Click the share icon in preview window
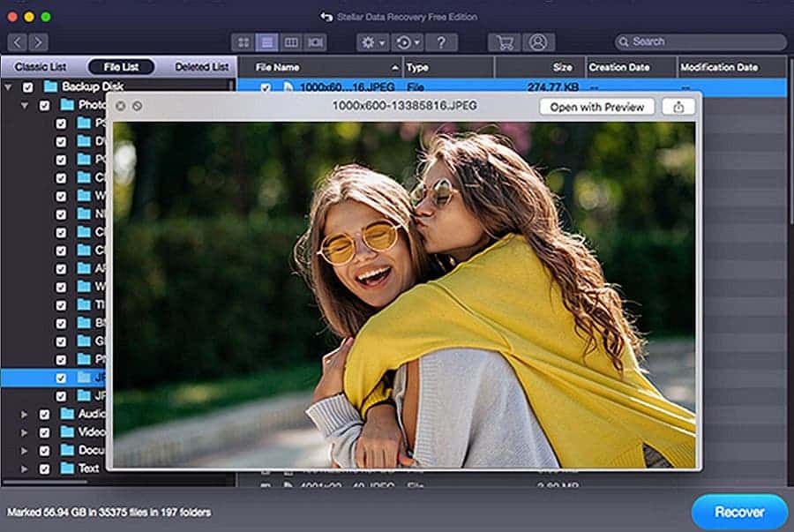Viewport: 794px width, 532px height. [678, 107]
